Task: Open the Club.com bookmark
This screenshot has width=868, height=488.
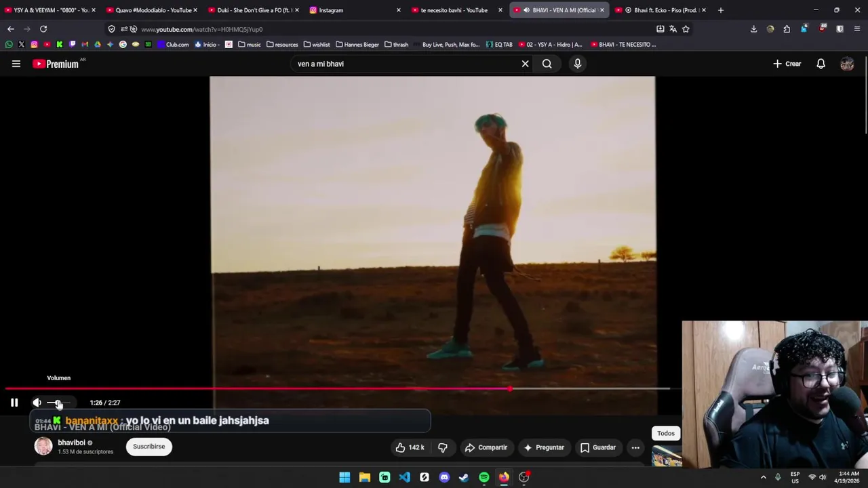Action: [173, 45]
